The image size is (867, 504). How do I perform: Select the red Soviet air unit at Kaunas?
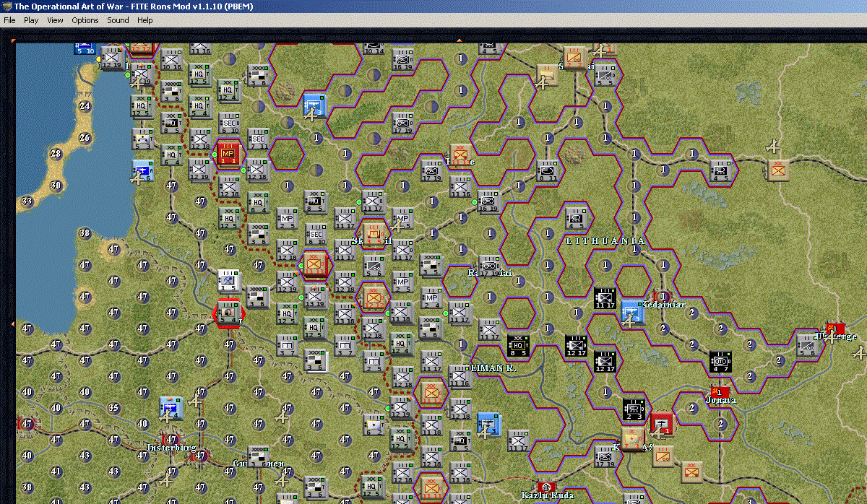(x=661, y=425)
